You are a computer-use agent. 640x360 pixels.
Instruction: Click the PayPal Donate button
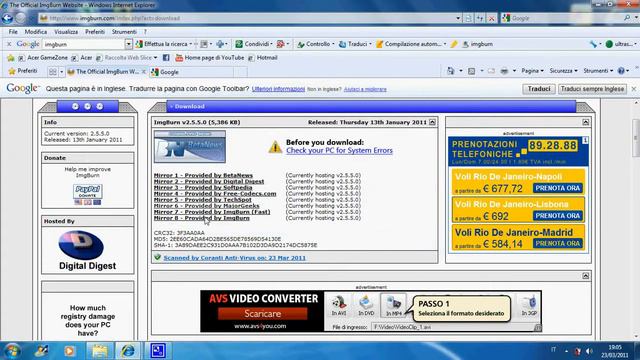click(x=87, y=192)
